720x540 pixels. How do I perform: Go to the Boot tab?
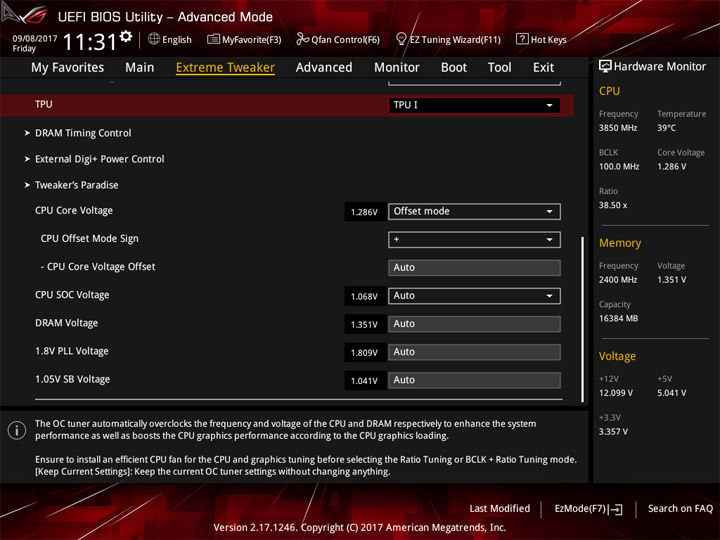(x=454, y=68)
